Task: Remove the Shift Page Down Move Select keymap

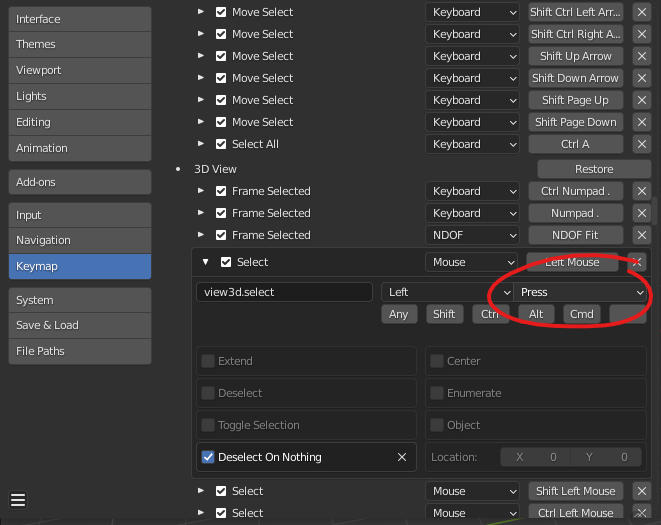Action: tap(642, 122)
